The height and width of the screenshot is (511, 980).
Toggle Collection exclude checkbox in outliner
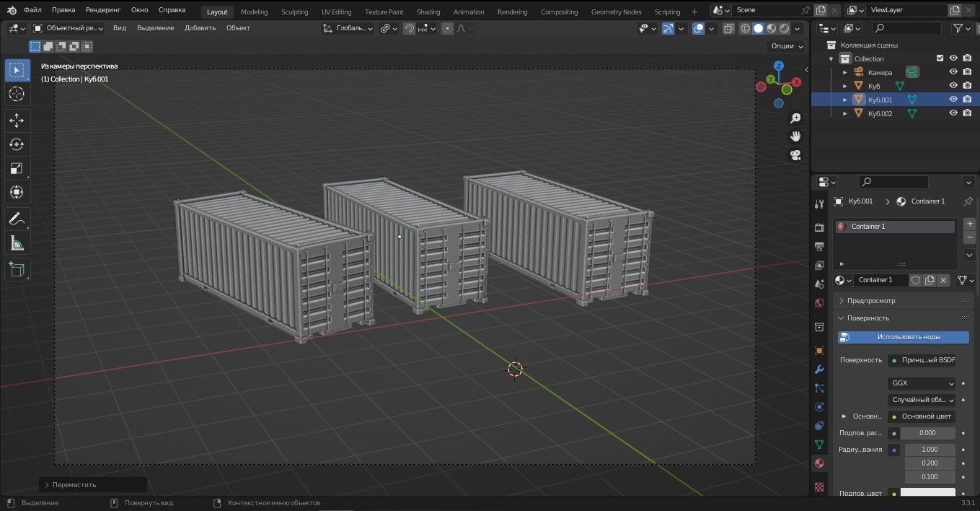click(939, 58)
